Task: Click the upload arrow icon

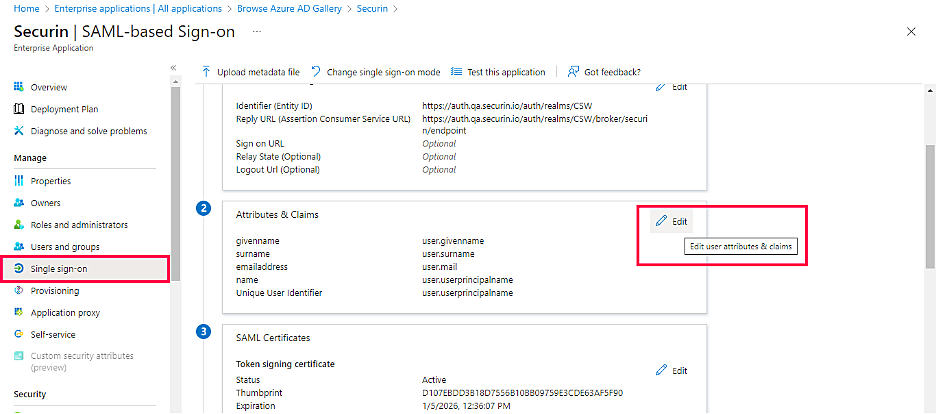Action: coord(206,72)
